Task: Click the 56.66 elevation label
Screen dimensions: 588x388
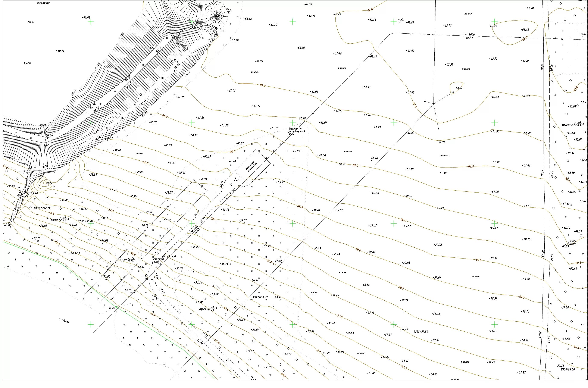Action: [331, 323]
